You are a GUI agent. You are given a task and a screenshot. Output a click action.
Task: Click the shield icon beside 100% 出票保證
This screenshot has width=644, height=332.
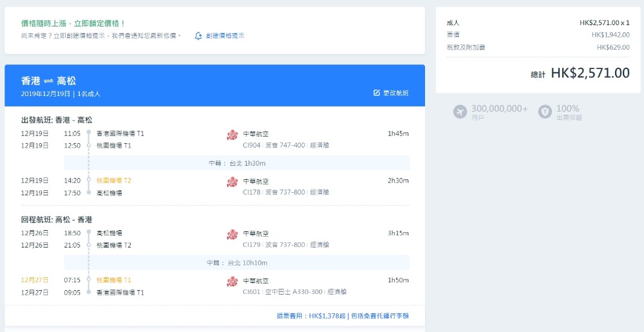[x=545, y=112]
